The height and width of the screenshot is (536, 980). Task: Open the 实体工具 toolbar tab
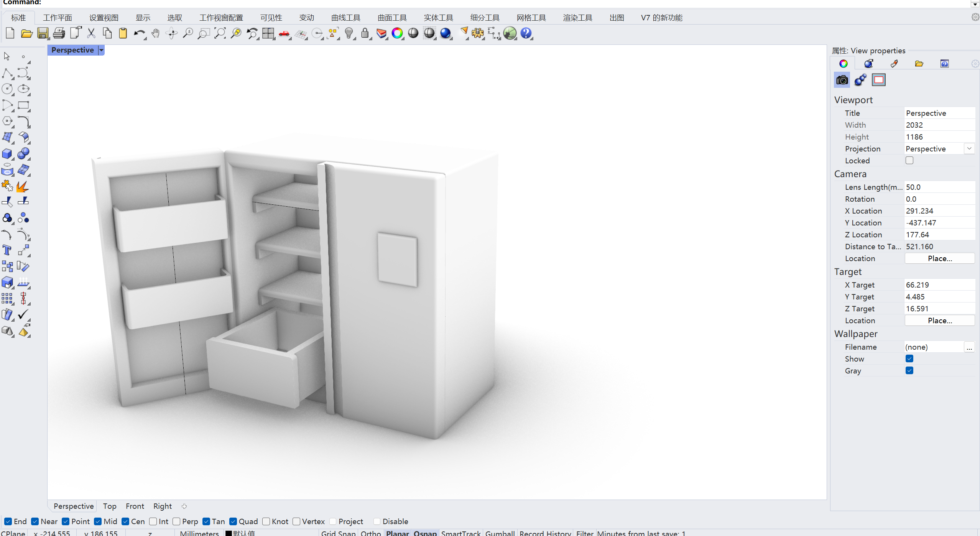[438, 18]
